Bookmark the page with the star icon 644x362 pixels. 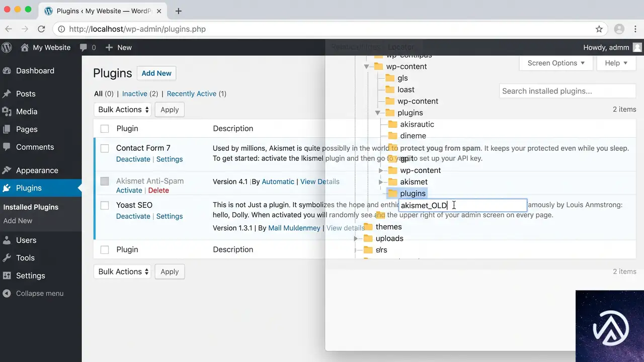point(599,29)
